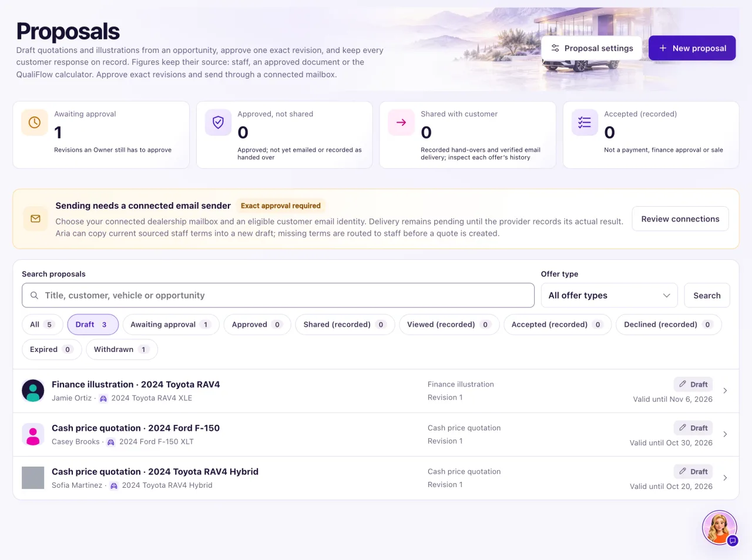Viewport: 752px width, 560px height.
Task: Click Sofia Martinez gray thumbnail
Action: [33, 478]
